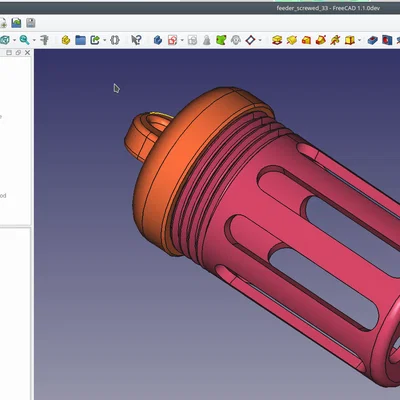
Task: Create a new Body with blue icon
Action: coord(158,40)
